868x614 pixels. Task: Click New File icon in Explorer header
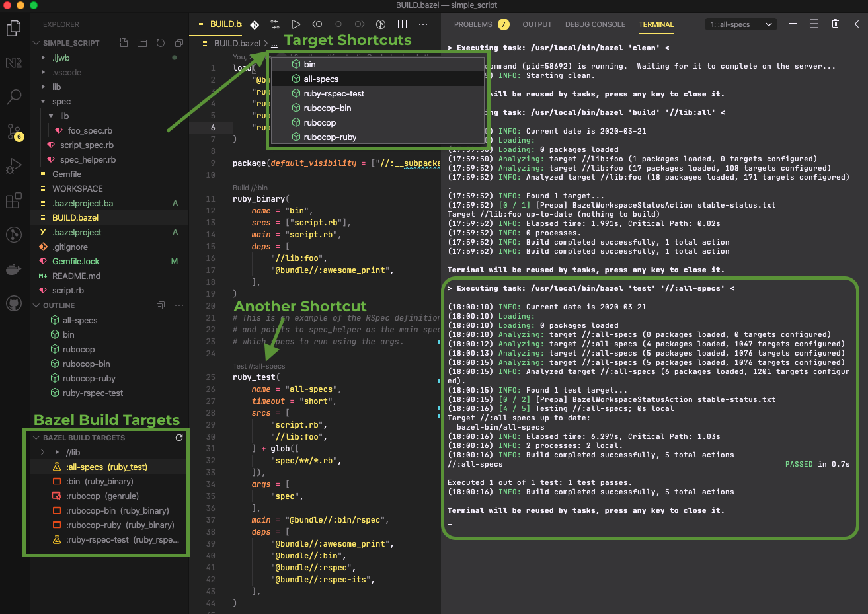pos(124,43)
